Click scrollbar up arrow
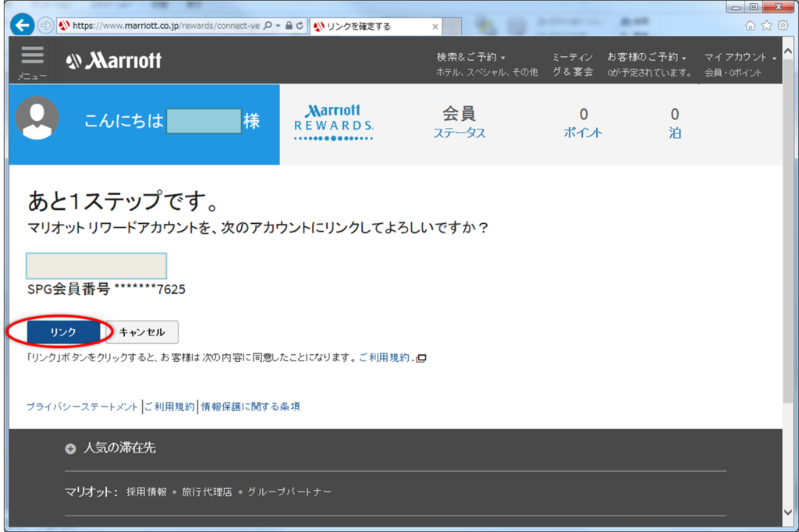 tap(788, 51)
